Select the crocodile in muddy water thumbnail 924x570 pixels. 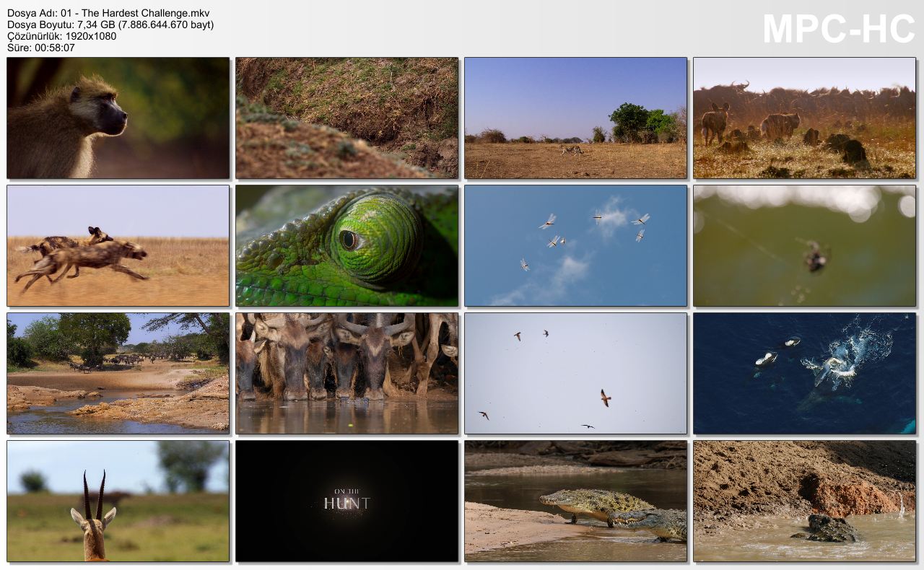(805, 501)
